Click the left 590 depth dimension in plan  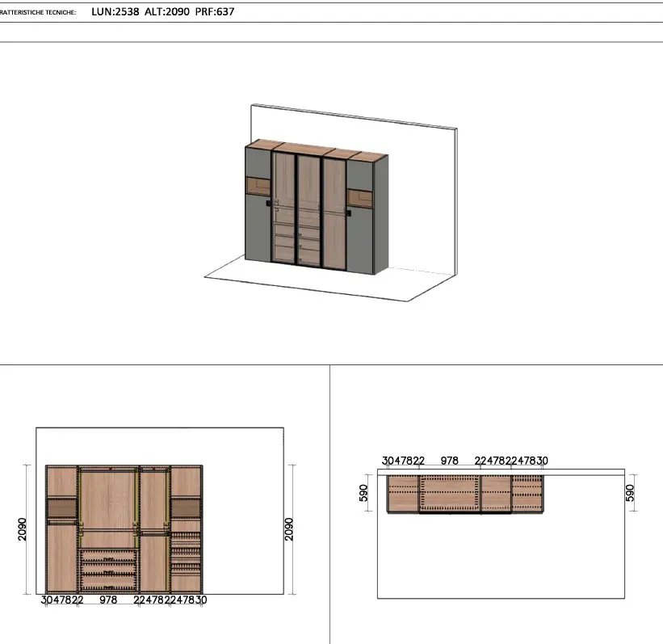click(x=364, y=494)
